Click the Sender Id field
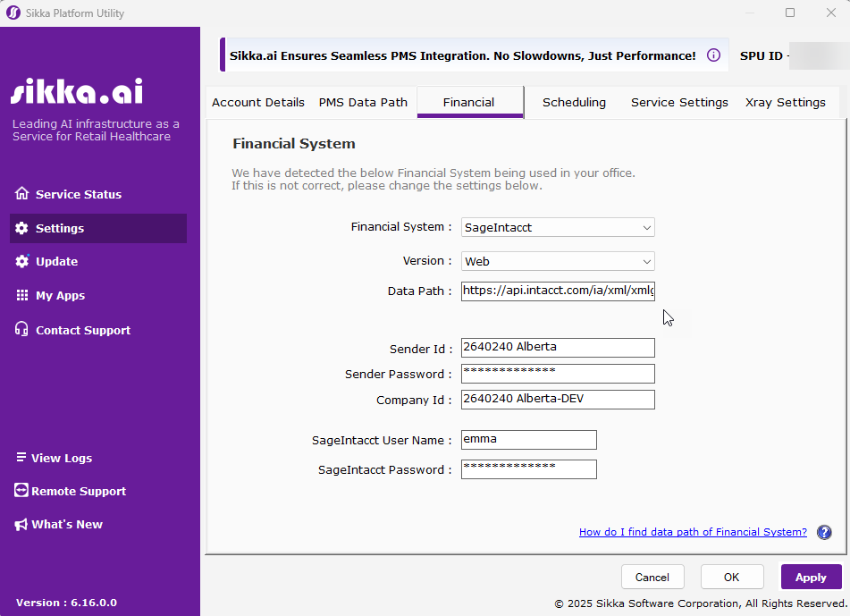The height and width of the screenshot is (616, 850). coord(558,348)
